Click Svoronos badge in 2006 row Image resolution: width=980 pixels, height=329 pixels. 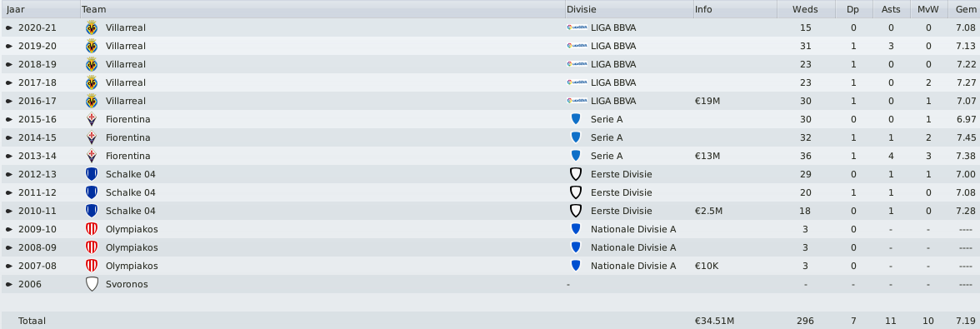tap(92, 284)
